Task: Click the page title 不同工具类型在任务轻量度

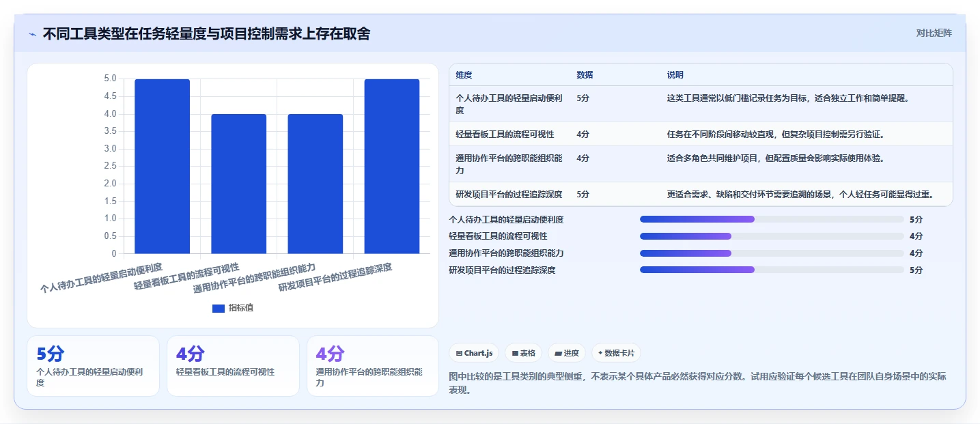Action: point(206,33)
